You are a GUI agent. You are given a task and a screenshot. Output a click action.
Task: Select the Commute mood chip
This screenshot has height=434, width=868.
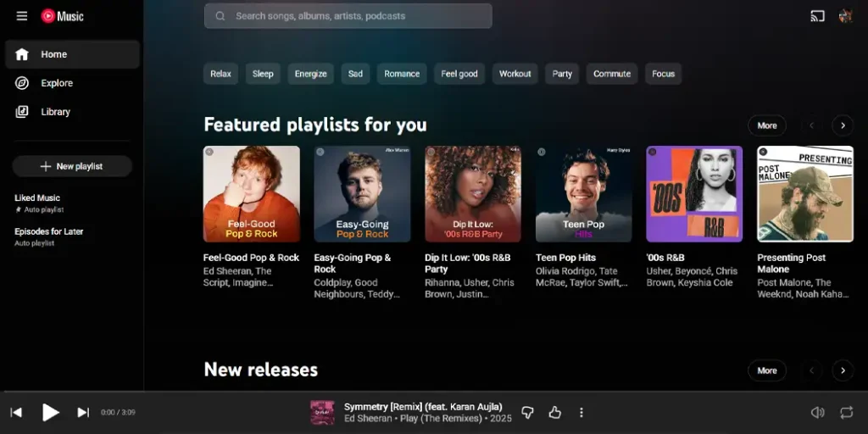(612, 74)
